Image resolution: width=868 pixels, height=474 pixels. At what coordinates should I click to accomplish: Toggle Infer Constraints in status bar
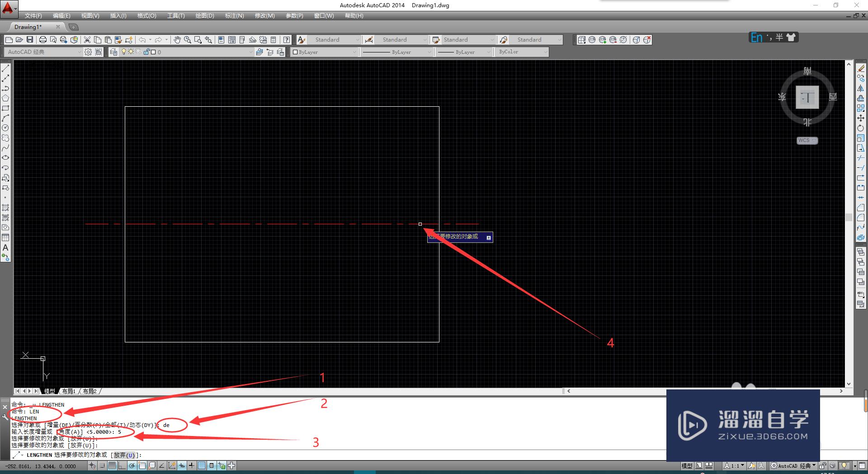[92, 465]
